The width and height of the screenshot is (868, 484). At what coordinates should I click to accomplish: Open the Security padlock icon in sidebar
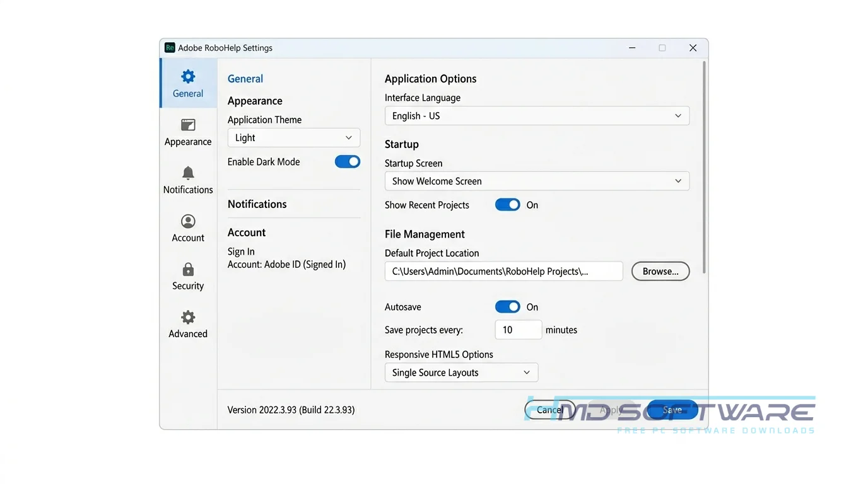(188, 269)
